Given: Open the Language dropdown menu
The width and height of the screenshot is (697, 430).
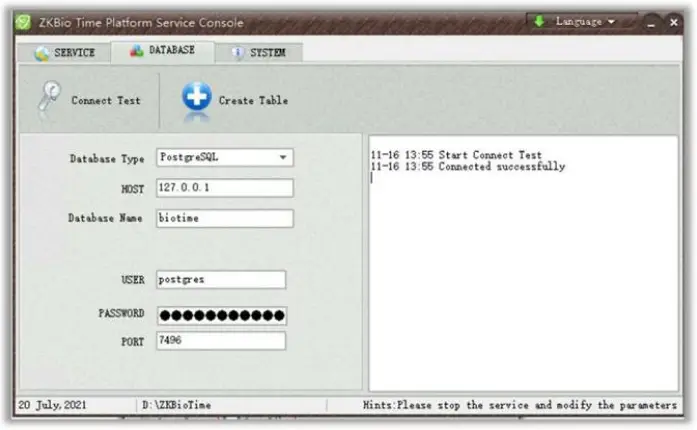Looking at the screenshot, I should pyautogui.click(x=581, y=21).
